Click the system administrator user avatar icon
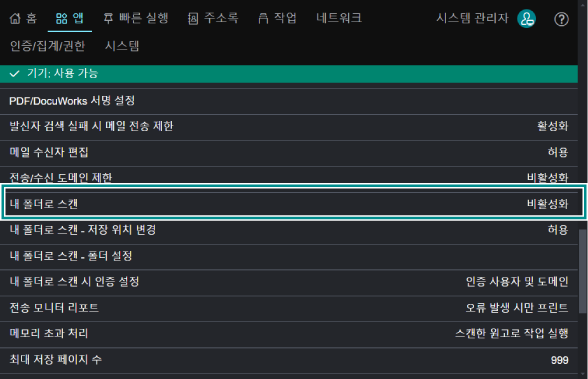This screenshot has height=379, width=588. (x=526, y=18)
